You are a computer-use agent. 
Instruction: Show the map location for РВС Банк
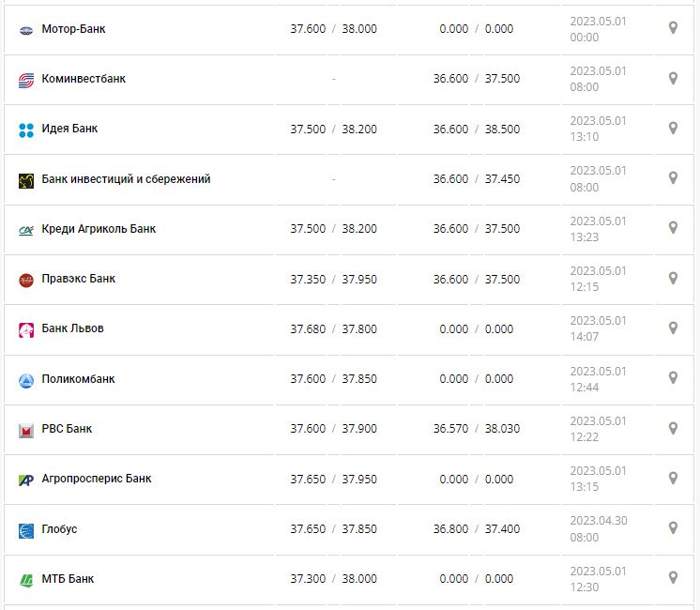point(673,428)
